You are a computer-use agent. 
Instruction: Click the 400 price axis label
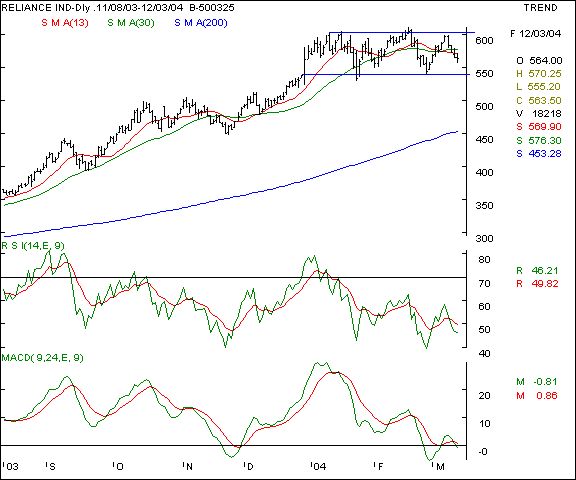tap(484, 172)
